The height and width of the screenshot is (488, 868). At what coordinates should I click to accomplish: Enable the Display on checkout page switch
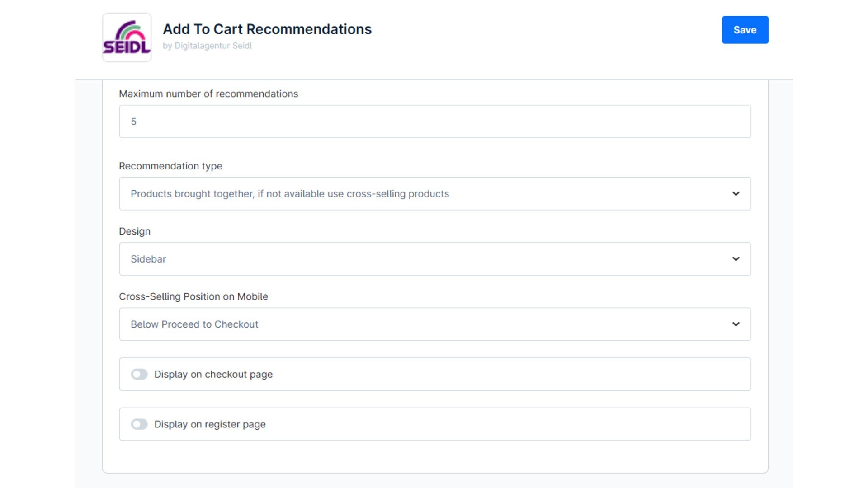139,374
